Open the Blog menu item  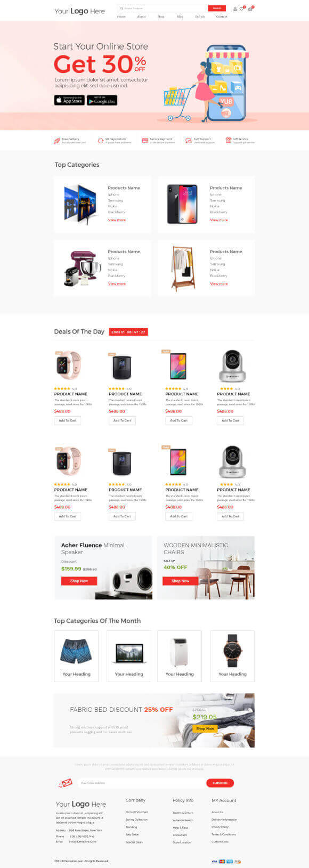coord(180,17)
